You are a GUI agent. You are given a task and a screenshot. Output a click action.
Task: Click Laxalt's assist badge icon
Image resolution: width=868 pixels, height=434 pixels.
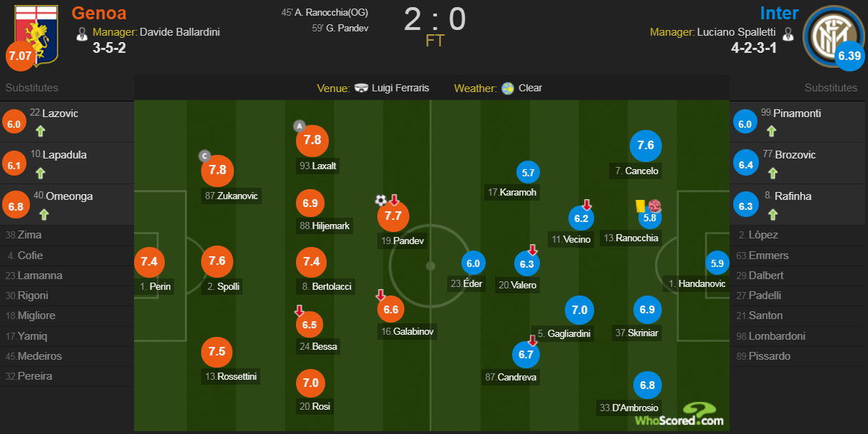point(299,126)
